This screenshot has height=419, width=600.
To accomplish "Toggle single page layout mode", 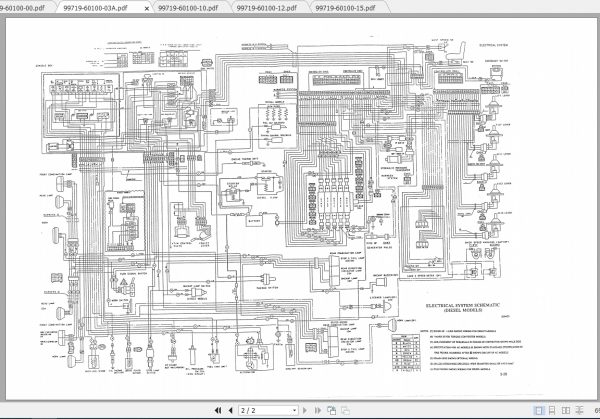I will 539,410.
